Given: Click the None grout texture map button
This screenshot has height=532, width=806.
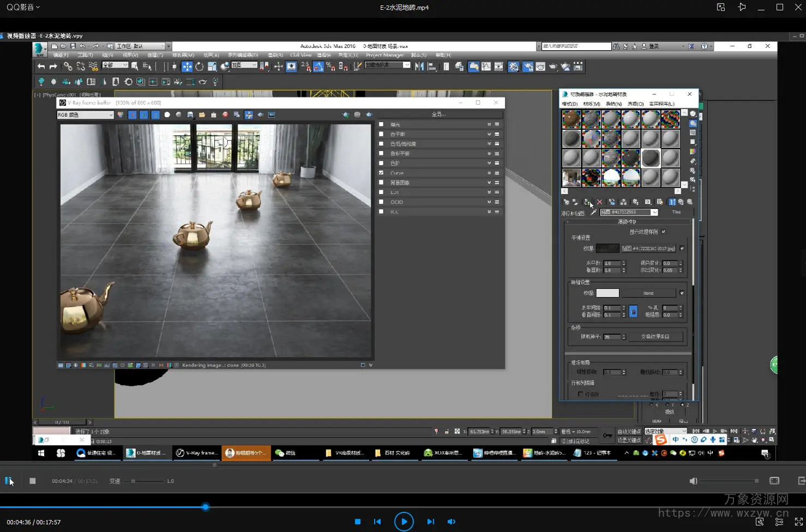Looking at the screenshot, I should (x=648, y=293).
